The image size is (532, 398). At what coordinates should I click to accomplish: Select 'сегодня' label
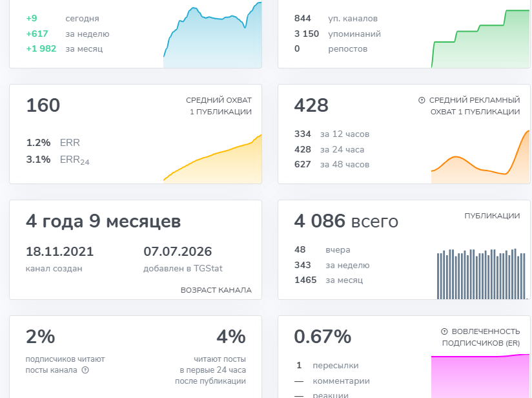[82, 19]
